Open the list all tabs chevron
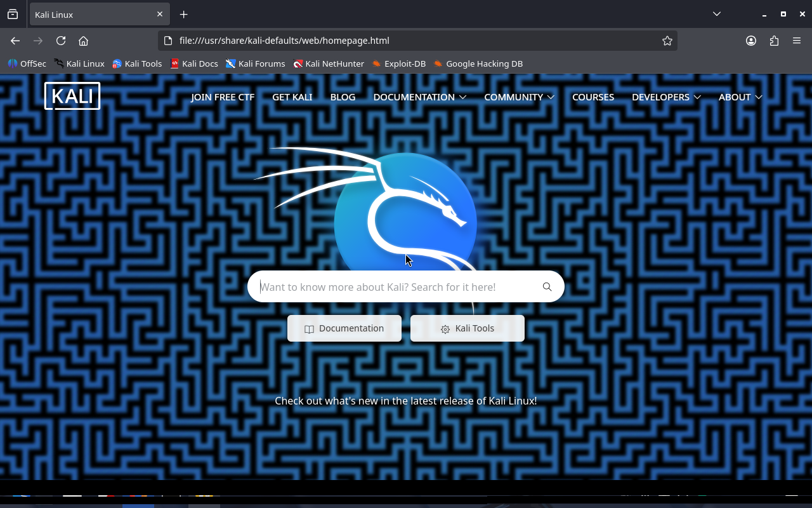This screenshot has width=812, height=508. pyautogui.click(x=716, y=14)
